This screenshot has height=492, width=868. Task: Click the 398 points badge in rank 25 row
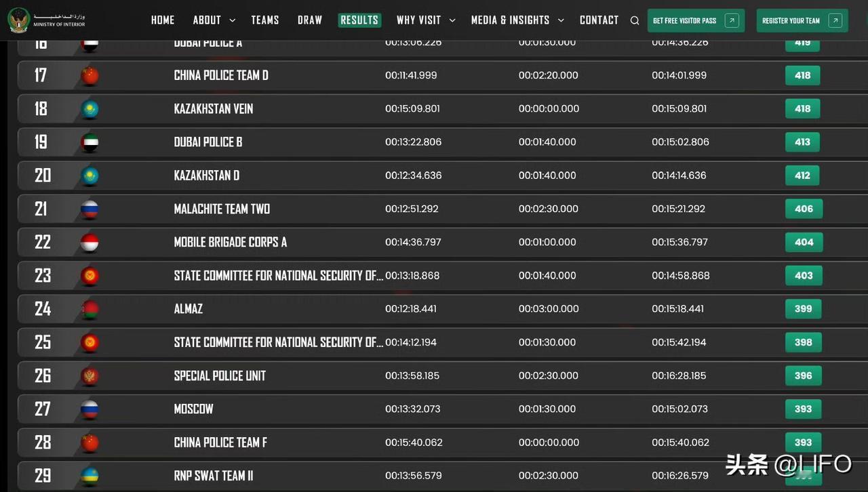pos(804,342)
